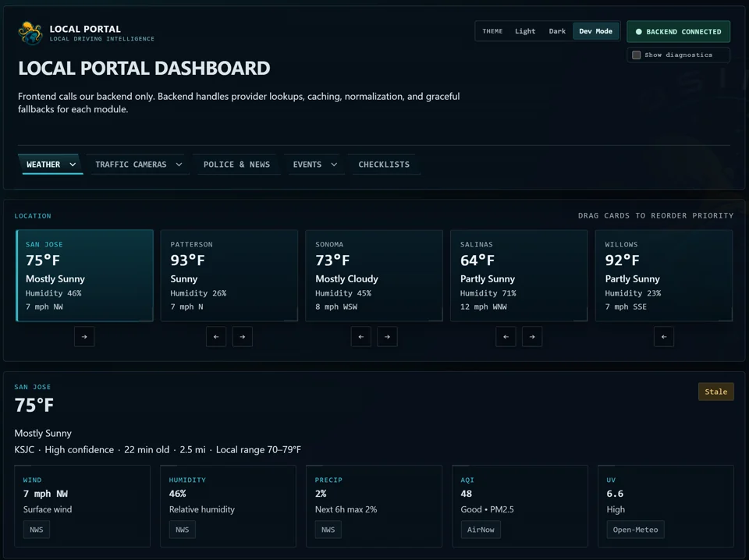Click the AirNow source tag
Image resolution: width=749 pixels, height=560 pixels.
tap(481, 530)
